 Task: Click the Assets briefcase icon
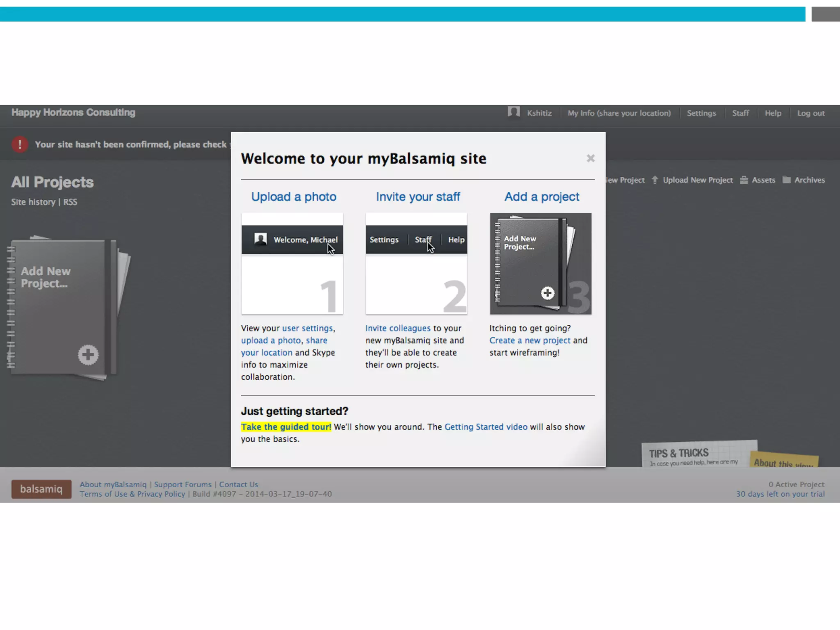coord(744,180)
